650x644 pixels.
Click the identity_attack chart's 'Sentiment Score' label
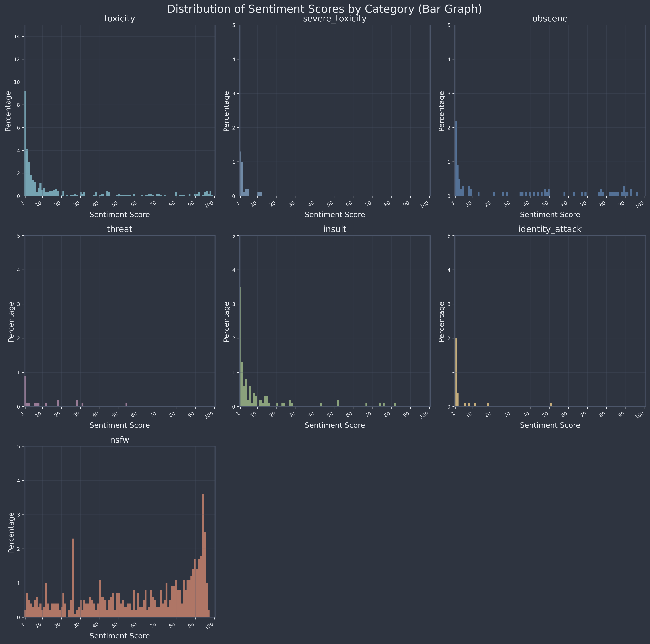(550, 425)
